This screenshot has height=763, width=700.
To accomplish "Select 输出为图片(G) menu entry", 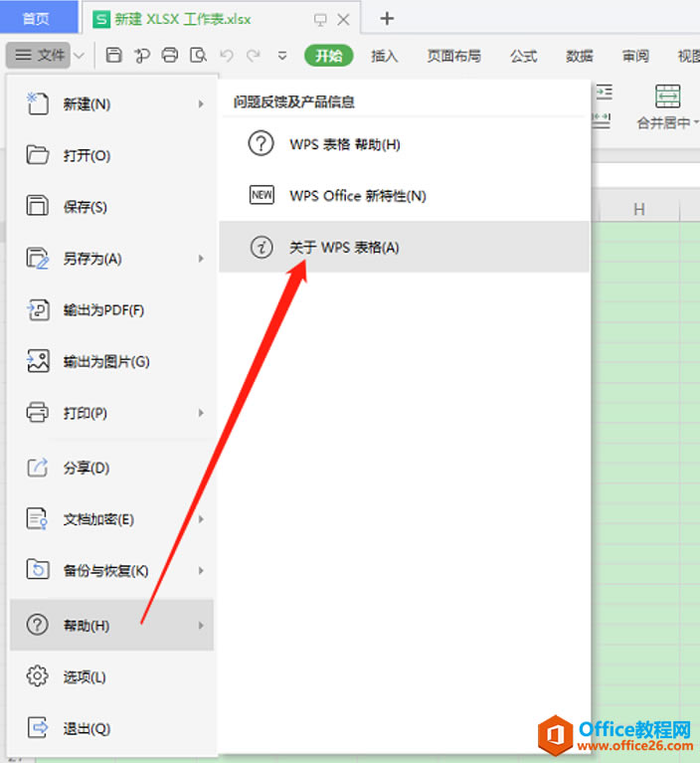I will [112, 361].
